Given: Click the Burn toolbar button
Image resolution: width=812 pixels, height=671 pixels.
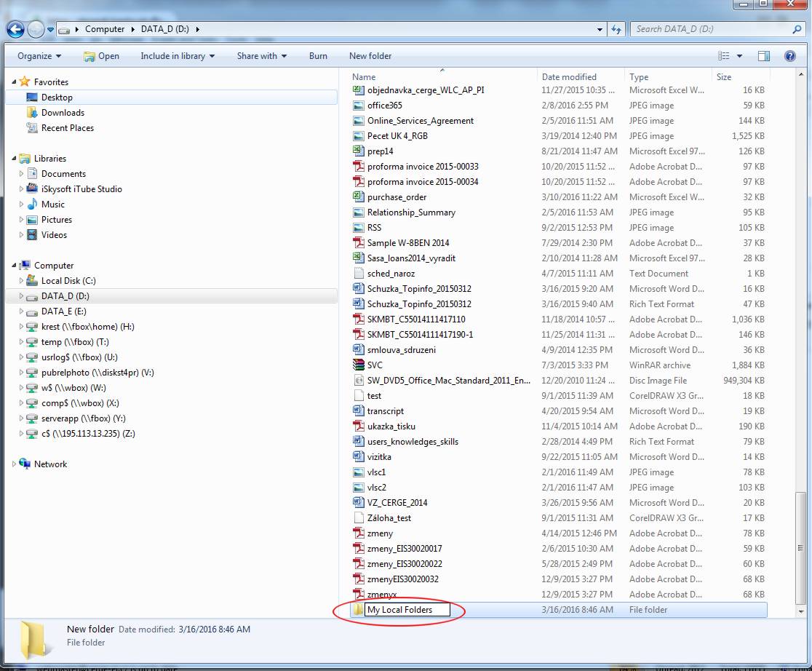Looking at the screenshot, I should pyautogui.click(x=318, y=56).
